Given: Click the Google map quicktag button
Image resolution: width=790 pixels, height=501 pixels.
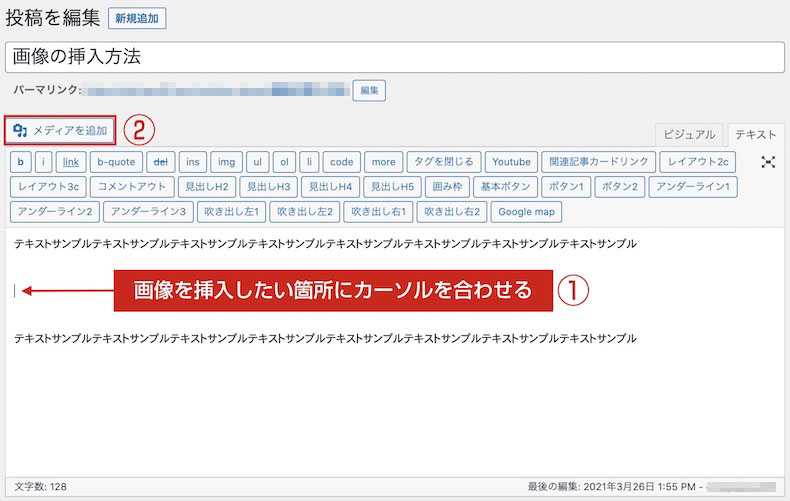Looking at the screenshot, I should tap(526, 212).
